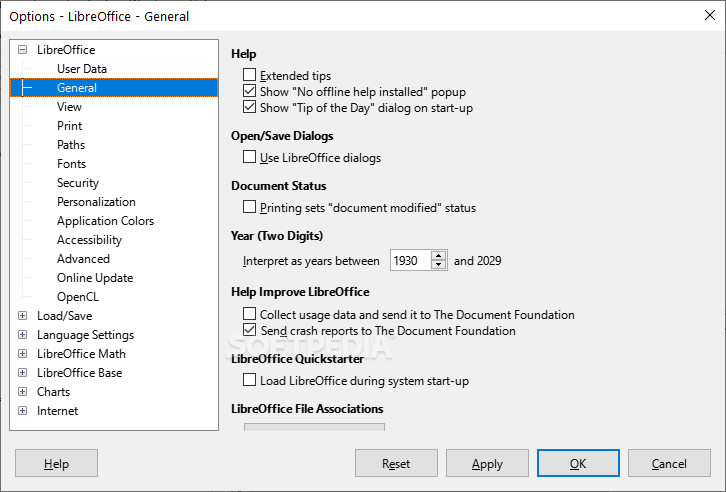Enable Collect usage data checkbox

(x=249, y=314)
